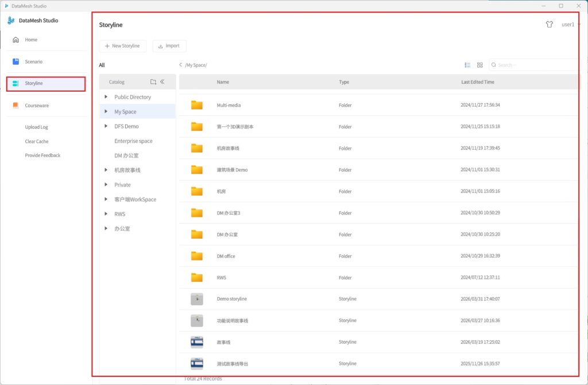Select Clear Cache in the sidebar
Image resolution: width=588 pixels, height=385 pixels.
click(37, 141)
